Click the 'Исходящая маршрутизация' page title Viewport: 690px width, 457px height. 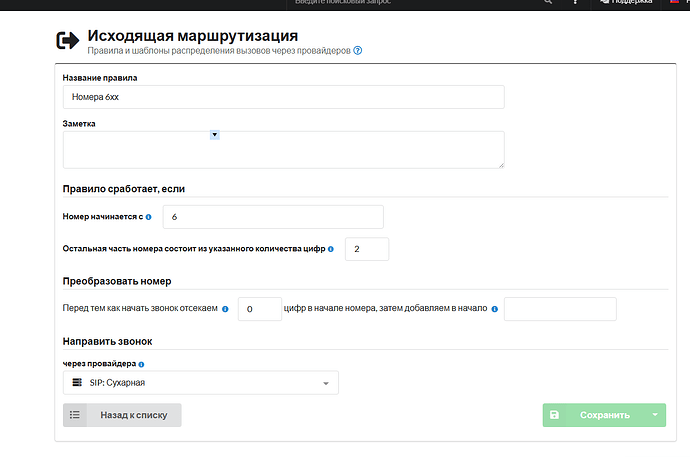(193, 36)
